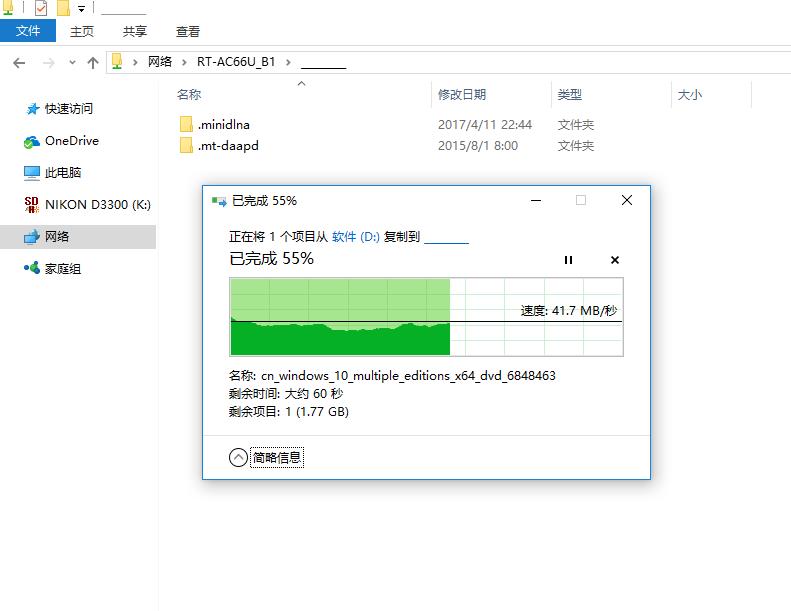Expand the chevron after RT-AC66U_B1
The width and height of the screenshot is (791, 611).
[x=288, y=62]
